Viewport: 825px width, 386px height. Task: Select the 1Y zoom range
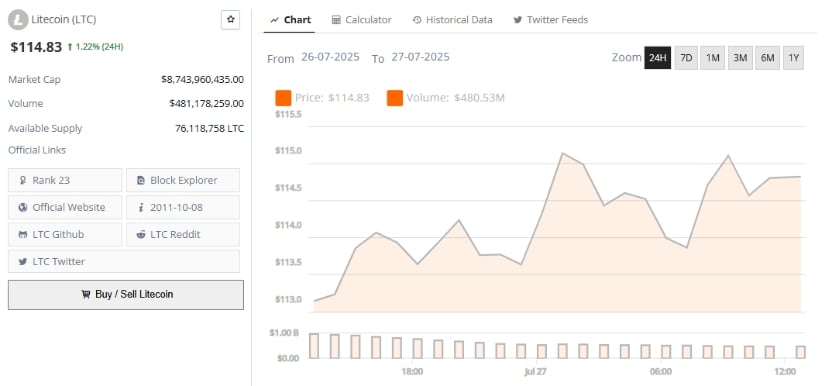pos(793,58)
